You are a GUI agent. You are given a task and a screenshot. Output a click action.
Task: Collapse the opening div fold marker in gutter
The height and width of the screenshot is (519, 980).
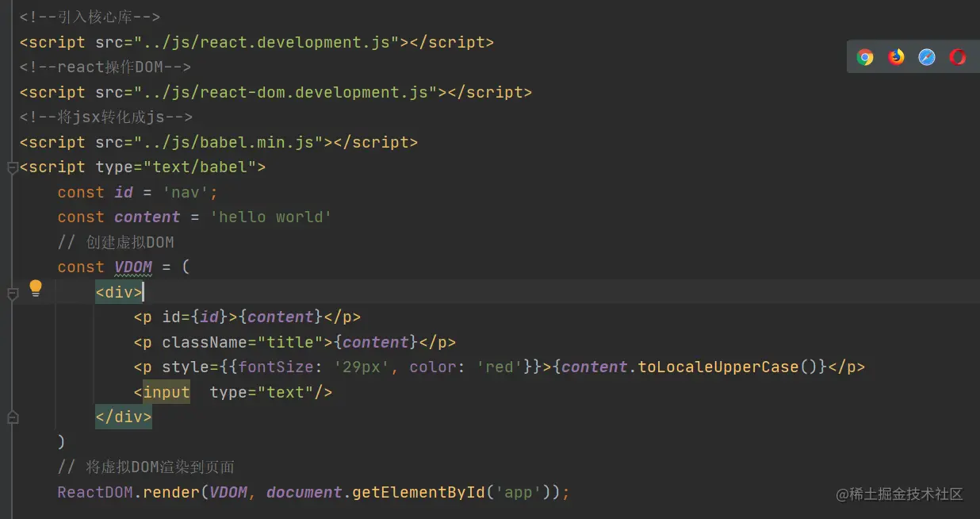tap(12, 294)
